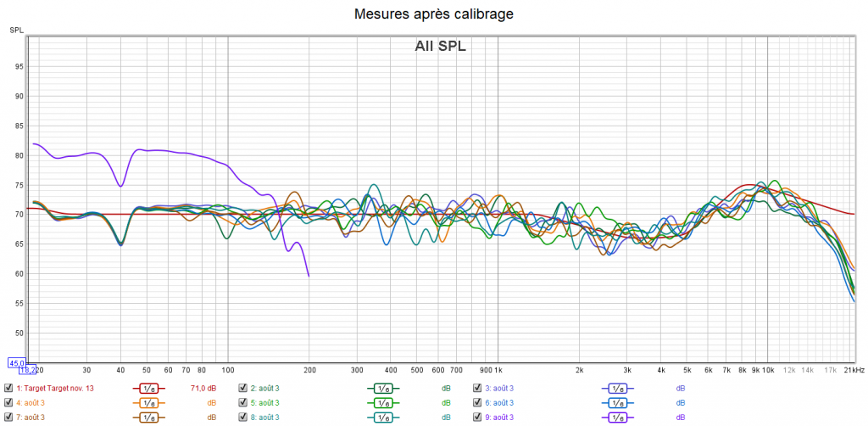Click the 18,2 frequency axis limit box
The height and width of the screenshot is (426, 868).
(x=25, y=370)
